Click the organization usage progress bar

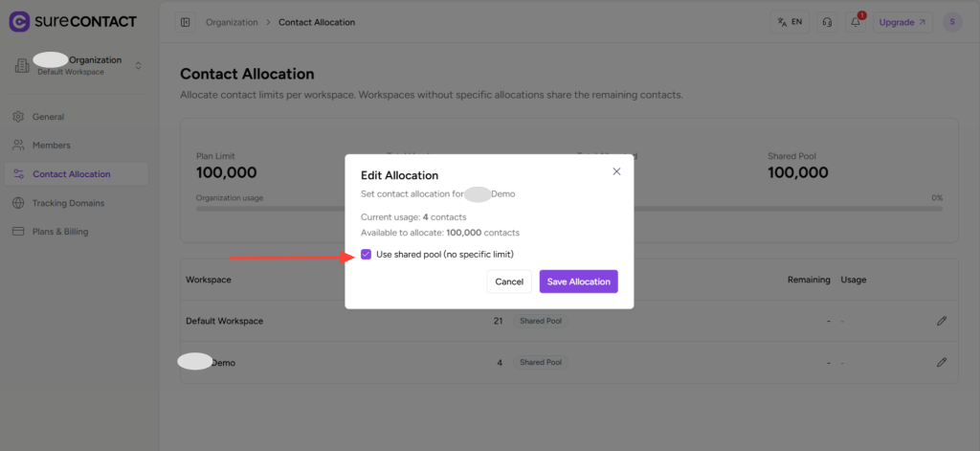(568, 208)
